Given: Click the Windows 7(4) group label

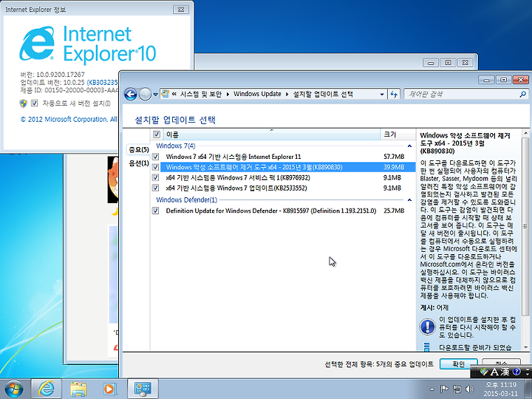Looking at the screenshot, I should point(175,146).
